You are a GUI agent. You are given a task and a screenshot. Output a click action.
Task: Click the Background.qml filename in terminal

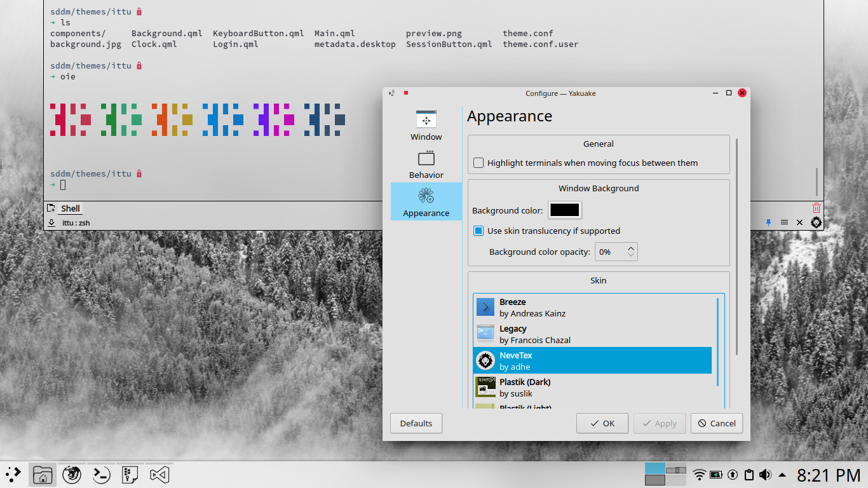[167, 33]
